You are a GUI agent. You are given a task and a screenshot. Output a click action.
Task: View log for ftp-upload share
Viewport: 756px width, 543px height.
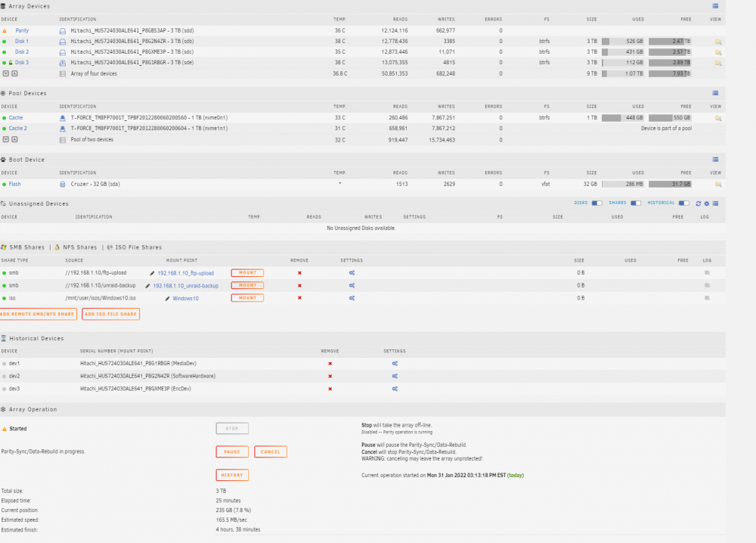pyautogui.click(x=708, y=273)
